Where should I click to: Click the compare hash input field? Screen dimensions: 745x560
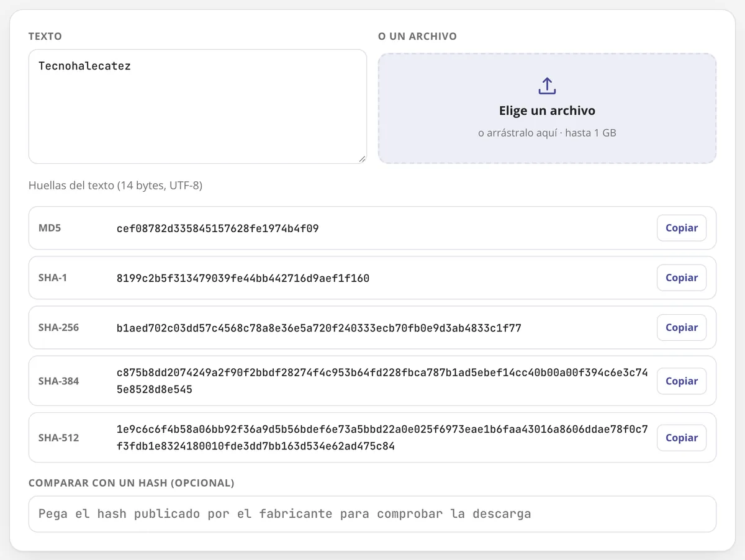pyautogui.click(x=372, y=514)
